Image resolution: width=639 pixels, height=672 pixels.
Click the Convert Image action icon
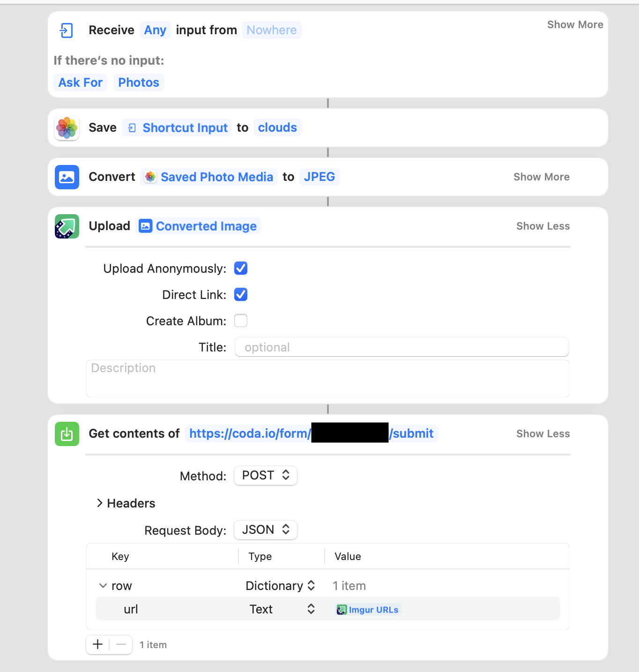[x=67, y=177]
